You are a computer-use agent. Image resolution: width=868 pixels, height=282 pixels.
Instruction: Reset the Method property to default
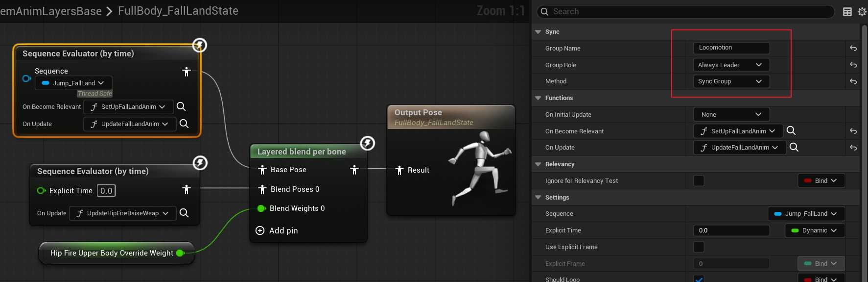click(853, 81)
